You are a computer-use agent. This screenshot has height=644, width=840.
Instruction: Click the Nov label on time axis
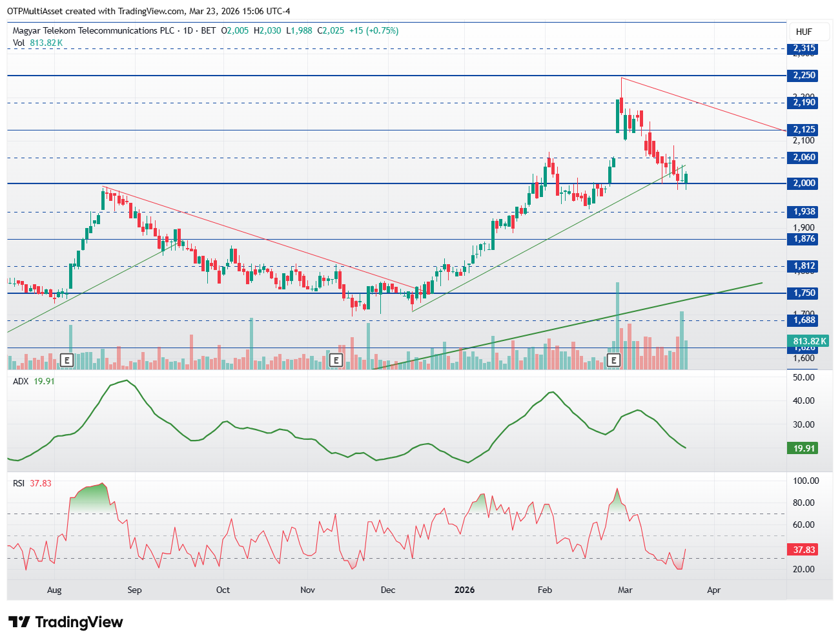click(x=308, y=590)
